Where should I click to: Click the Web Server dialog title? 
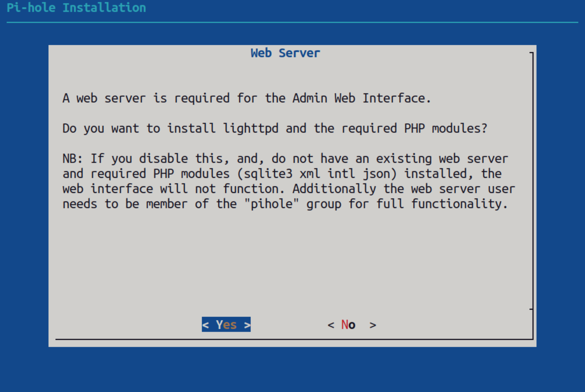tap(285, 53)
